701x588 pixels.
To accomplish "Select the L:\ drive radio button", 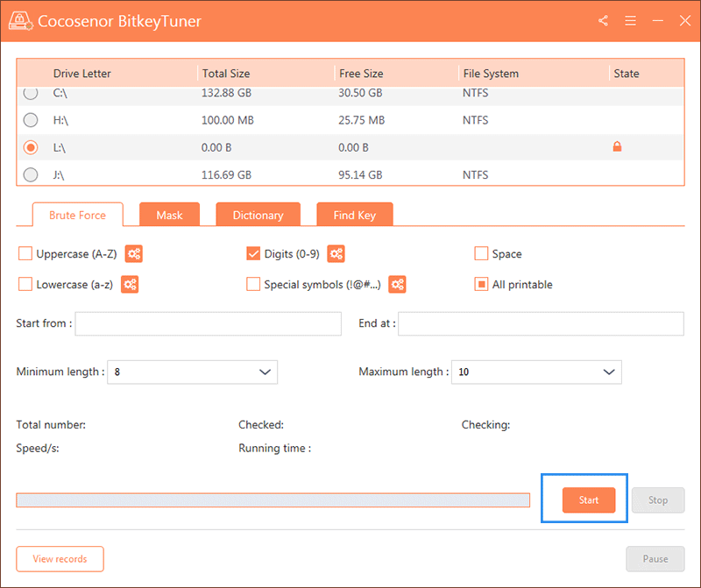I will [31, 147].
